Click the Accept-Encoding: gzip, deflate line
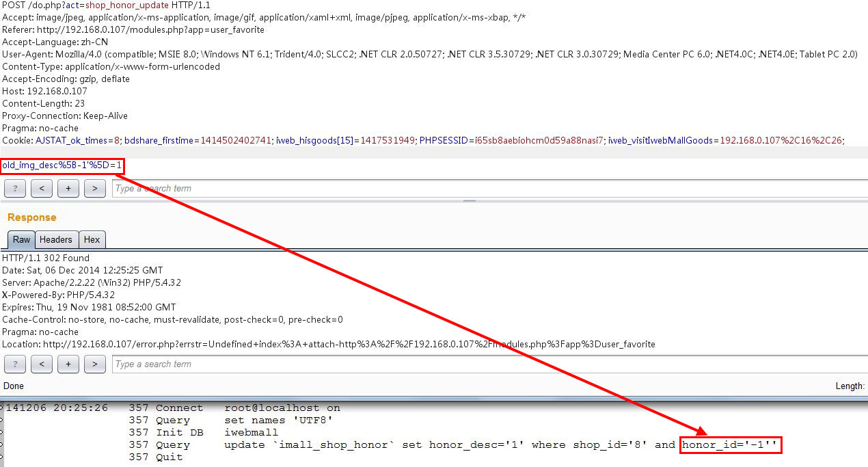This screenshot has width=868, height=467. [66, 79]
